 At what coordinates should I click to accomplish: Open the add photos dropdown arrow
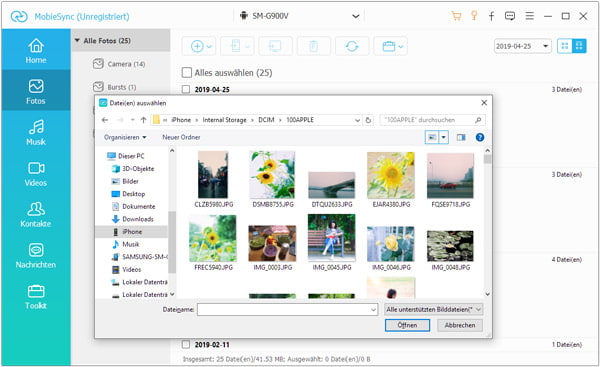209,47
